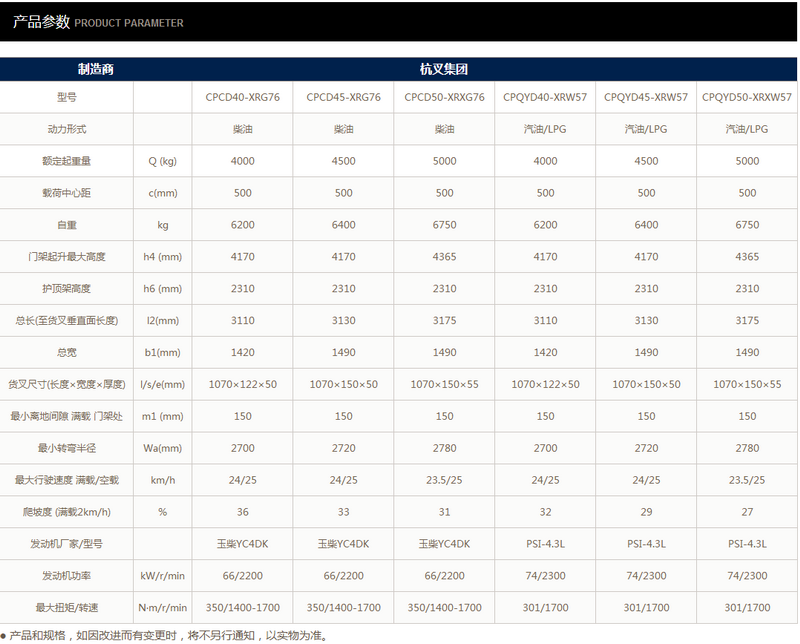Click the l/s/e(mm) unit cell

(163, 384)
